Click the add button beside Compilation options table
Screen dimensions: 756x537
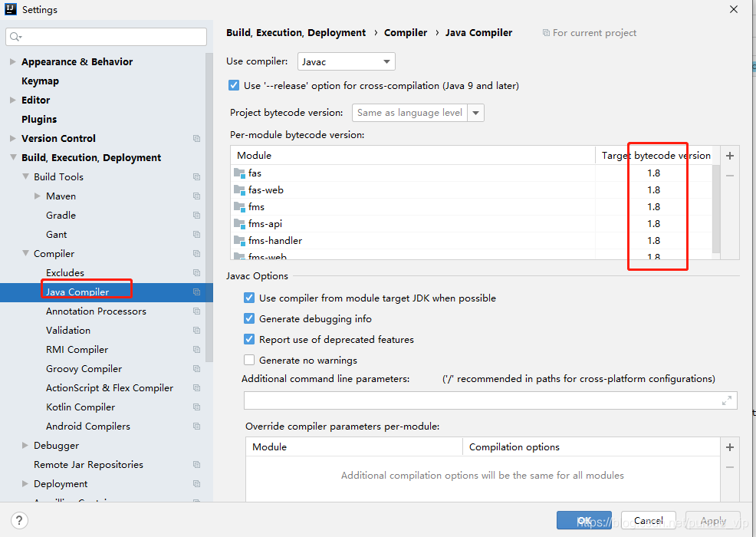click(x=729, y=446)
